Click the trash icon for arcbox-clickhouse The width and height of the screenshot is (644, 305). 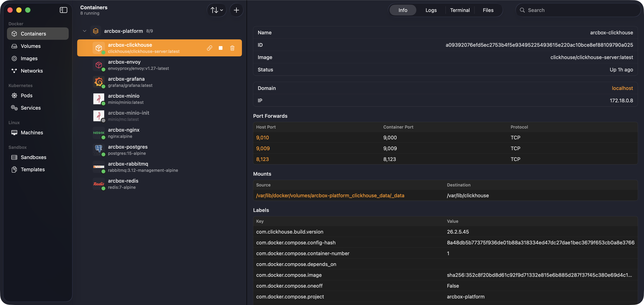[x=232, y=48]
